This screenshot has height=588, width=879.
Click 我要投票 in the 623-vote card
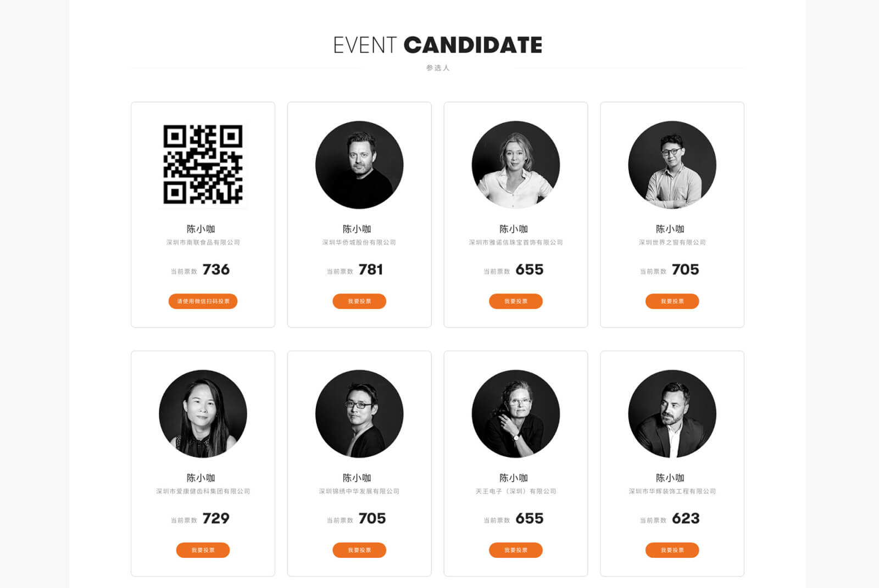(x=672, y=550)
